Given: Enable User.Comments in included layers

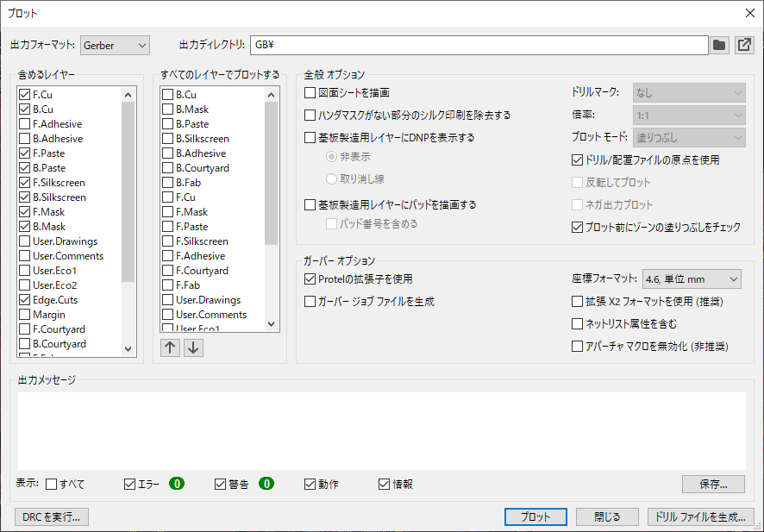Looking at the screenshot, I should pos(24,256).
